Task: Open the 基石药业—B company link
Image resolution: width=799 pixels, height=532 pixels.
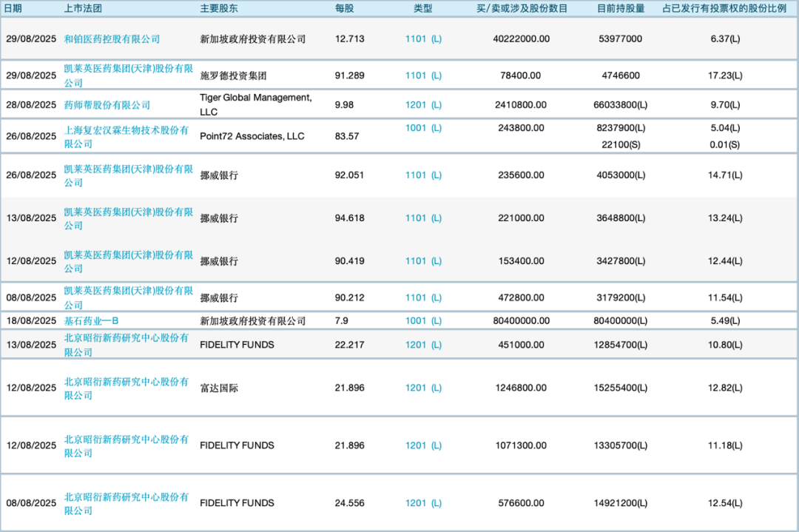Action: [x=91, y=321]
